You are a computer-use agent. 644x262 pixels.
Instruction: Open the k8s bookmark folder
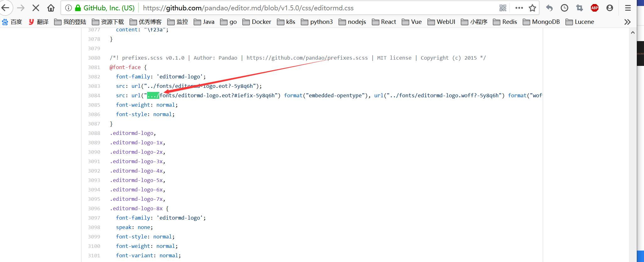(286, 22)
